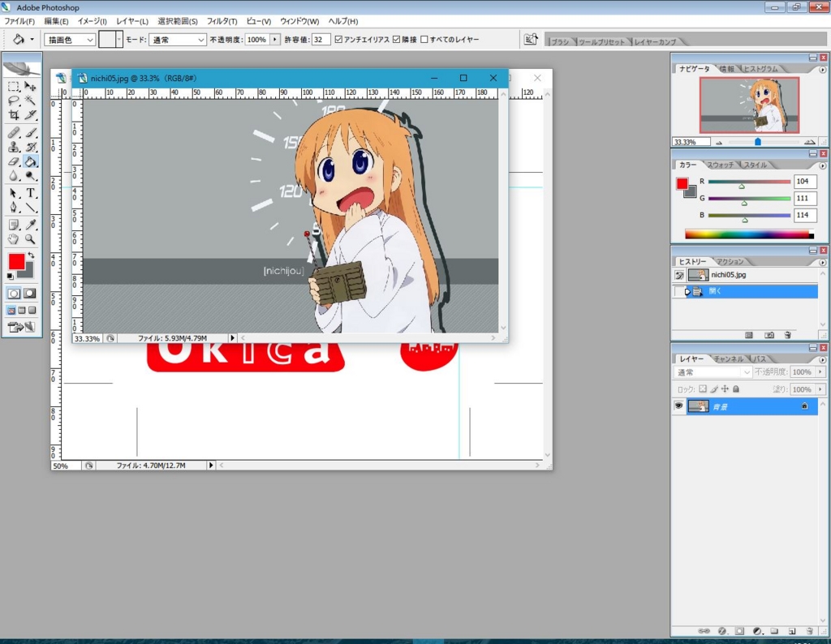Image resolution: width=831 pixels, height=644 pixels.
Task: Open History panel options menu
Action: pos(823,262)
